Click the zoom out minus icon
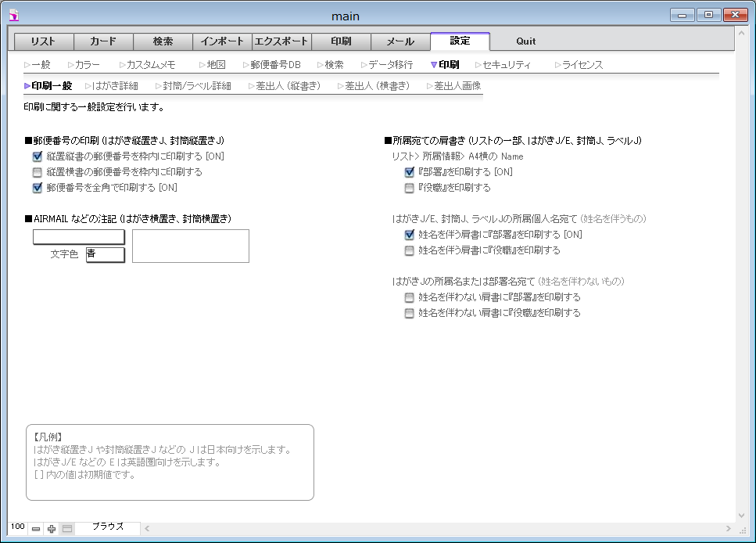Viewport: 756px width, 543px height. [x=36, y=529]
